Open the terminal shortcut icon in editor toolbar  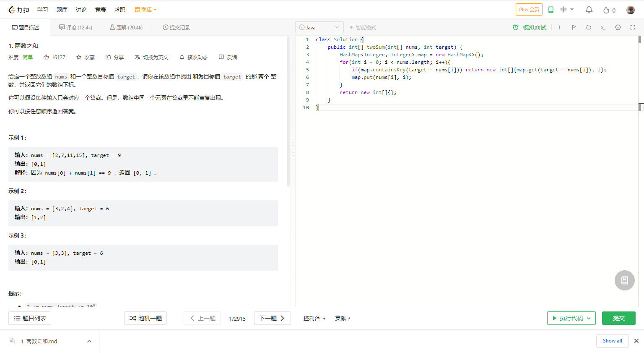pos(603,27)
